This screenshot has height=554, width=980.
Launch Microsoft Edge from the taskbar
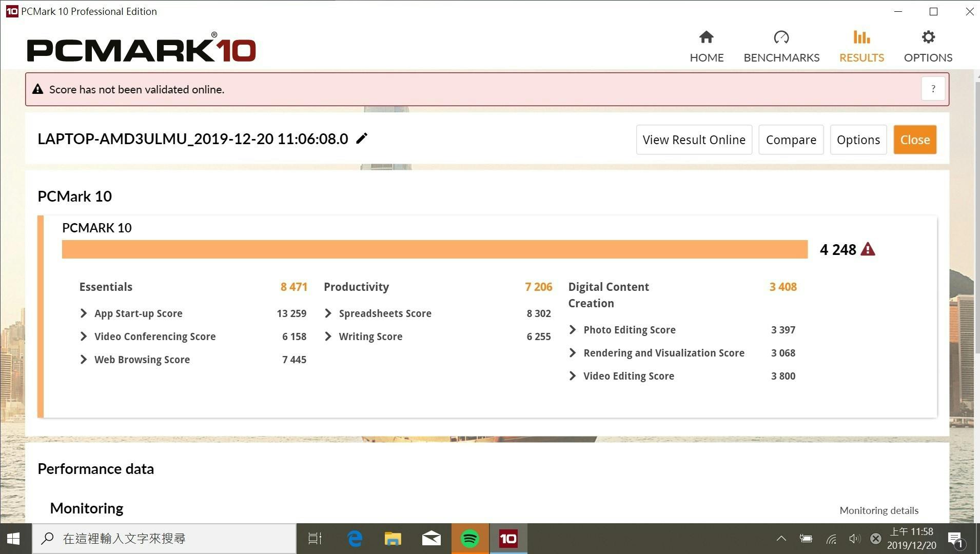point(355,539)
